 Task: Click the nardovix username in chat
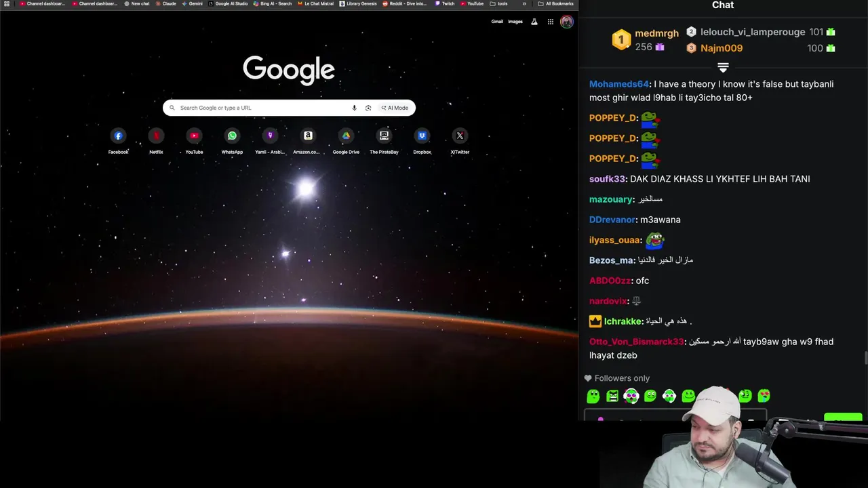(x=608, y=301)
